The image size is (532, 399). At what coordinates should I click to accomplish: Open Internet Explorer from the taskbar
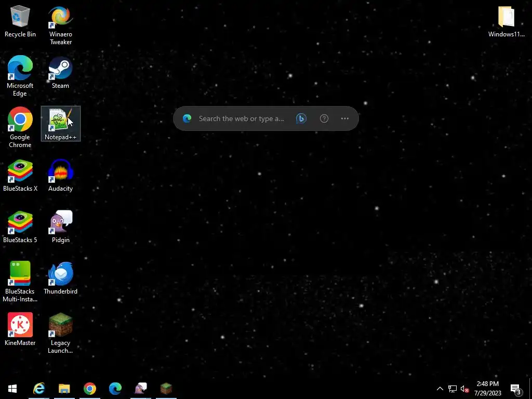[x=38, y=389]
